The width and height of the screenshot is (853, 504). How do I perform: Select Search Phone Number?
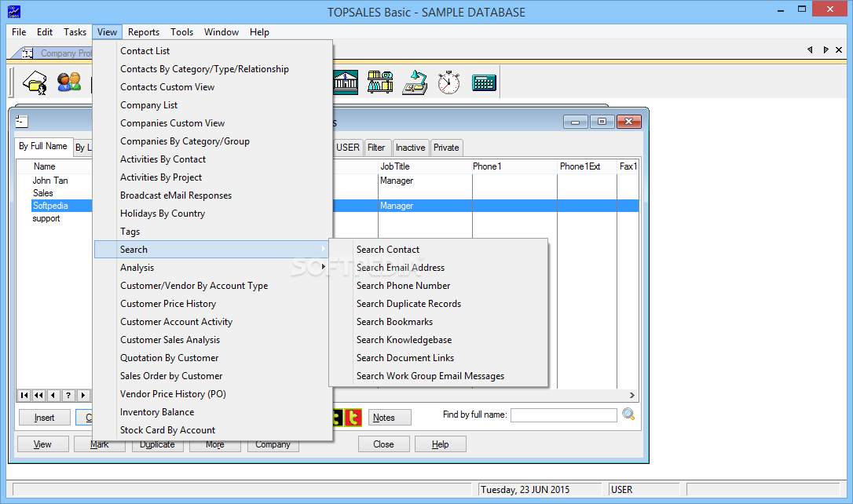click(x=438, y=286)
